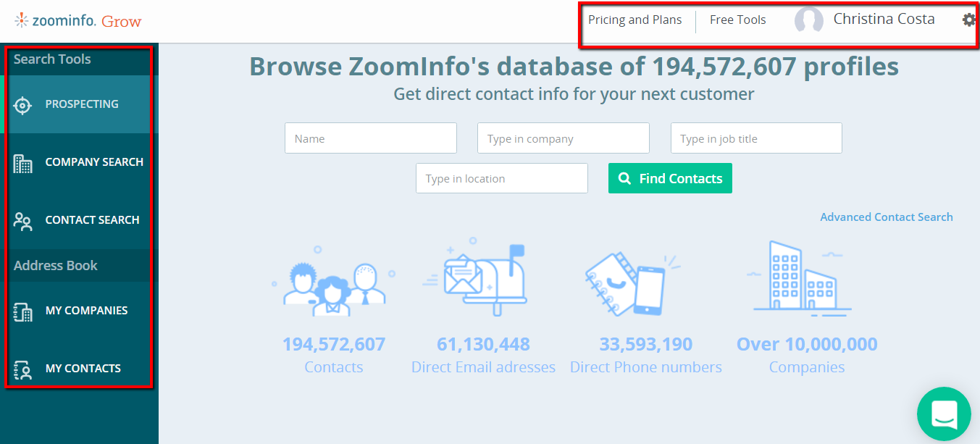The height and width of the screenshot is (444, 980).
Task: Select the Prospecting crosshair icon
Action: point(22,104)
